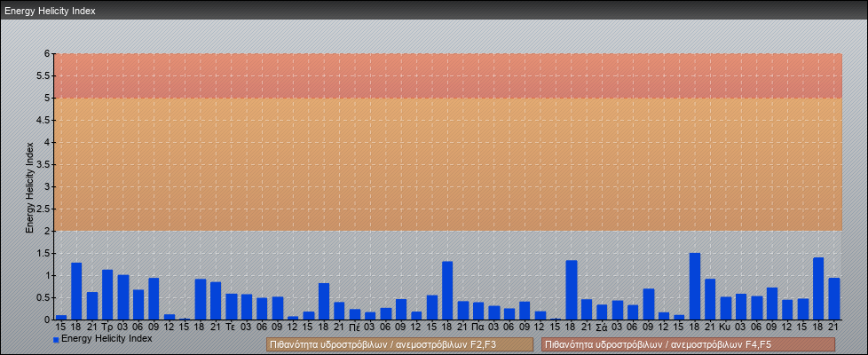The width and height of the screenshot is (868, 355).
Task: Click the y-axis tick label 6
Action: pos(47,53)
